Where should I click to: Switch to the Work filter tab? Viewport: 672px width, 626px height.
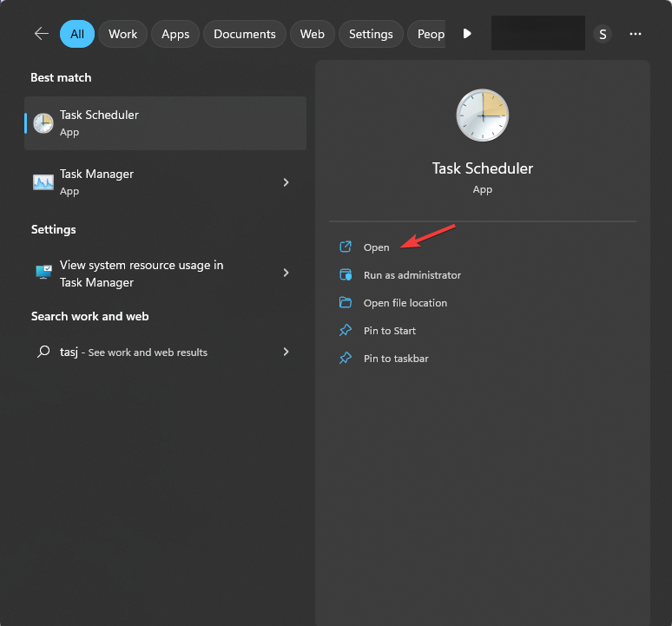pos(123,34)
